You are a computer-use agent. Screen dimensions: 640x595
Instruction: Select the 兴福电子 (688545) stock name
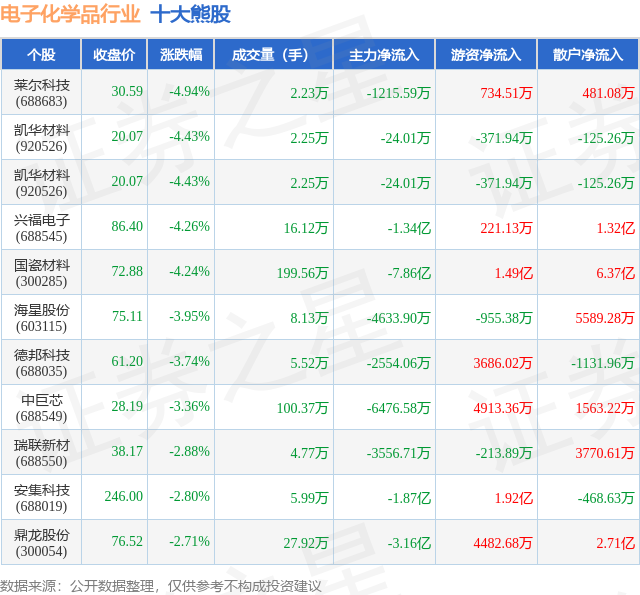tap(41, 228)
